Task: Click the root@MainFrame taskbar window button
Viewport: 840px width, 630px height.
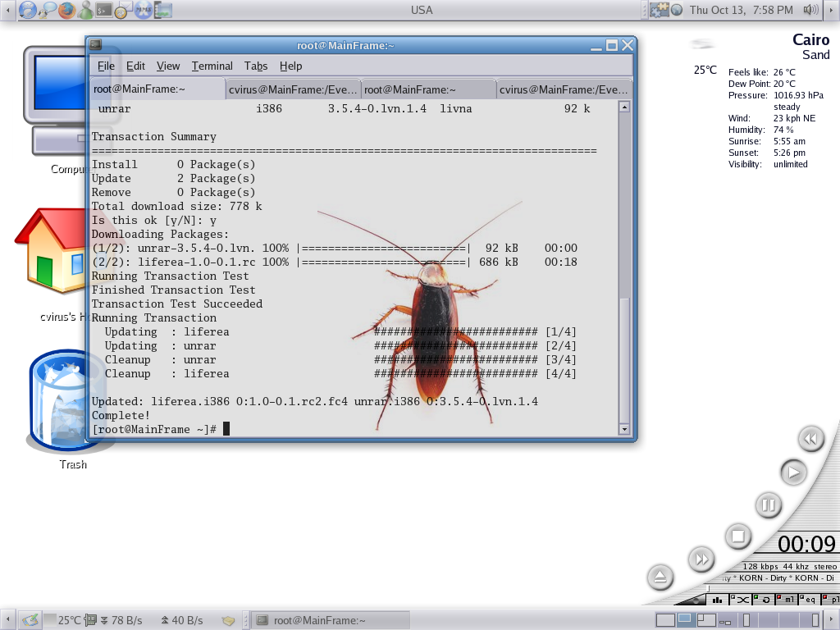Action: coord(329,620)
